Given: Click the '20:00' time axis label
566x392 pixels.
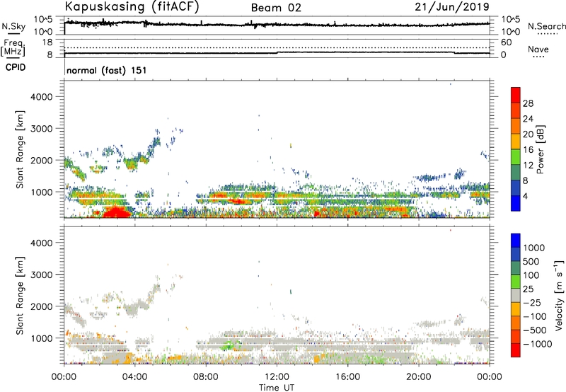Looking at the screenshot, I should (x=419, y=377).
